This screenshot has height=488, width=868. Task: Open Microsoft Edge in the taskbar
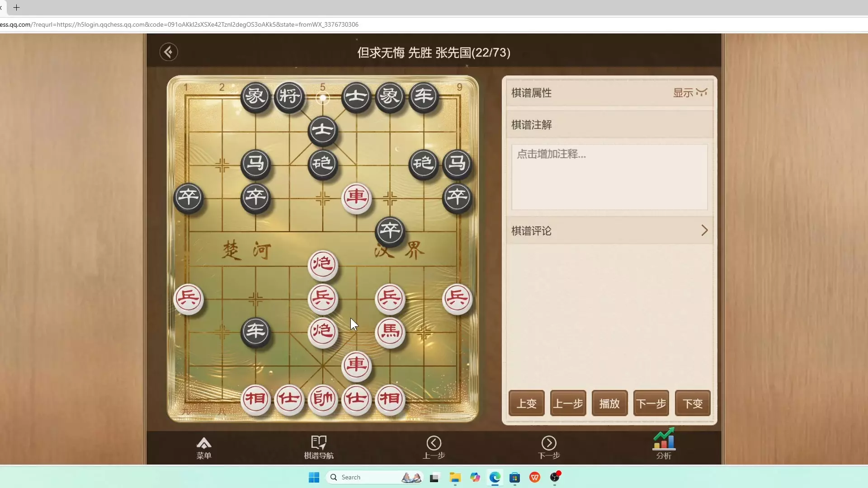point(495,478)
